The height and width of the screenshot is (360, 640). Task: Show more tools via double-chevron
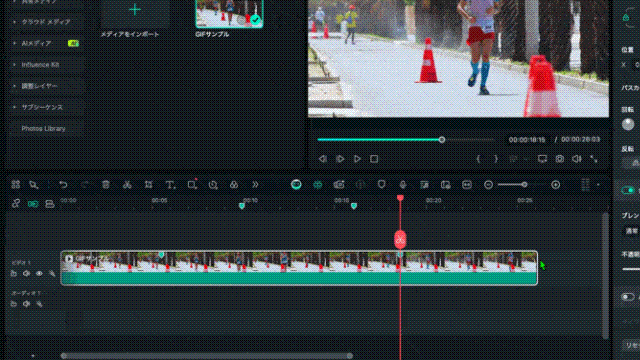(255, 184)
